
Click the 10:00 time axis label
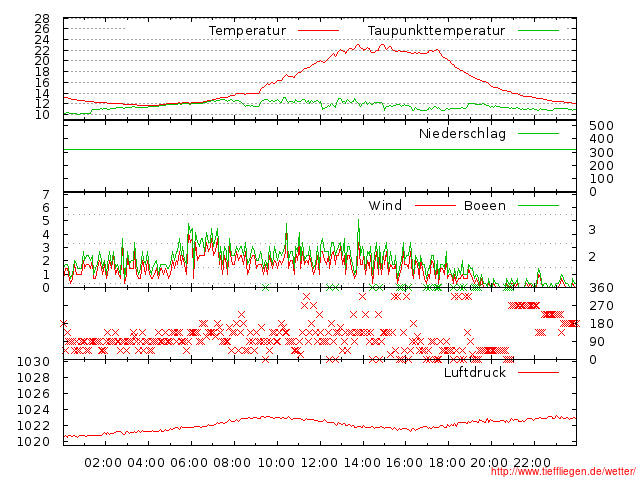click(276, 463)
